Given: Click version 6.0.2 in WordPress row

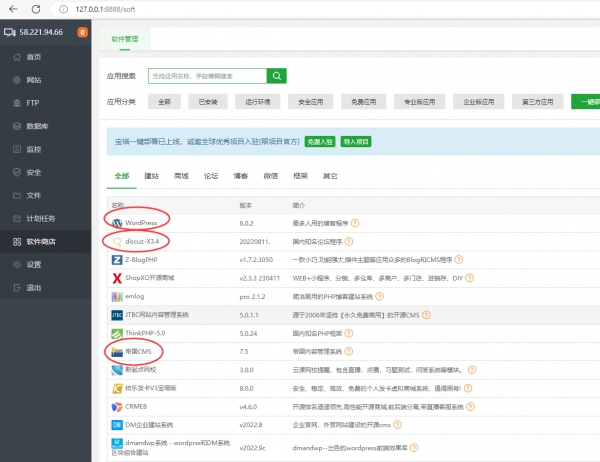Looking at the screenshot, I should [x=246, y=223].
